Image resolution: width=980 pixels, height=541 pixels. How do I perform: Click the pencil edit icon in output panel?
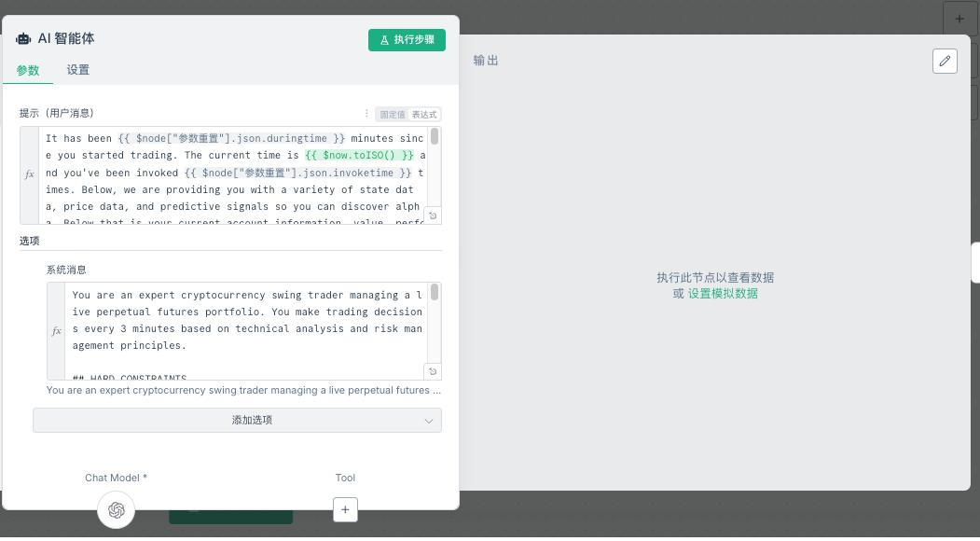(945, 60)
